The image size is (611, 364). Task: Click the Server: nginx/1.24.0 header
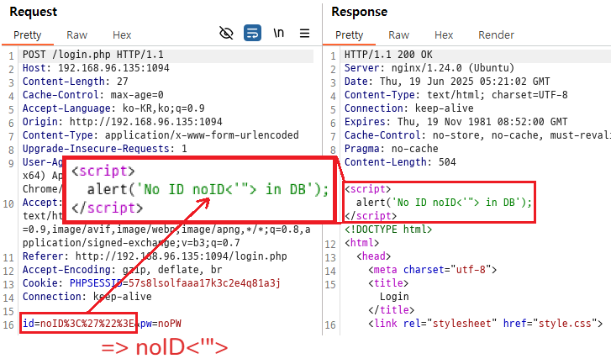pos(429,68)
